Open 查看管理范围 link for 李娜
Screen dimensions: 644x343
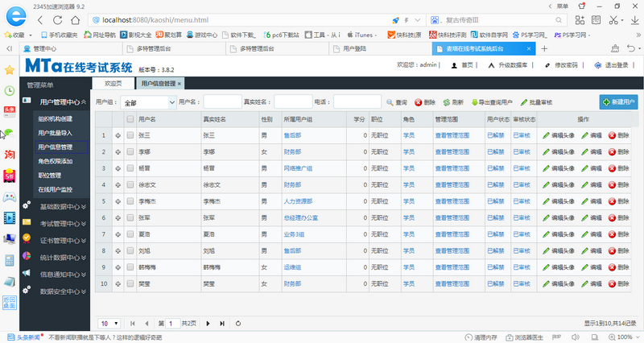pyautogui.click(x=452, y=151)
